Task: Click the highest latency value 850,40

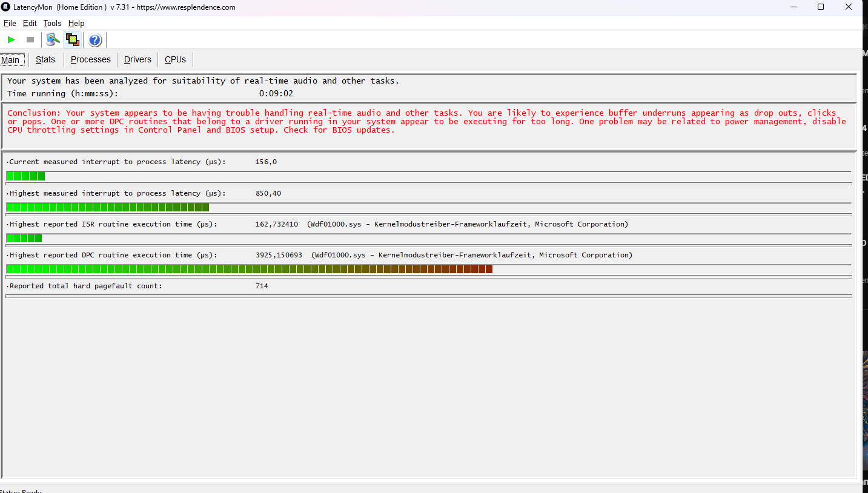Action: point(268,193)
